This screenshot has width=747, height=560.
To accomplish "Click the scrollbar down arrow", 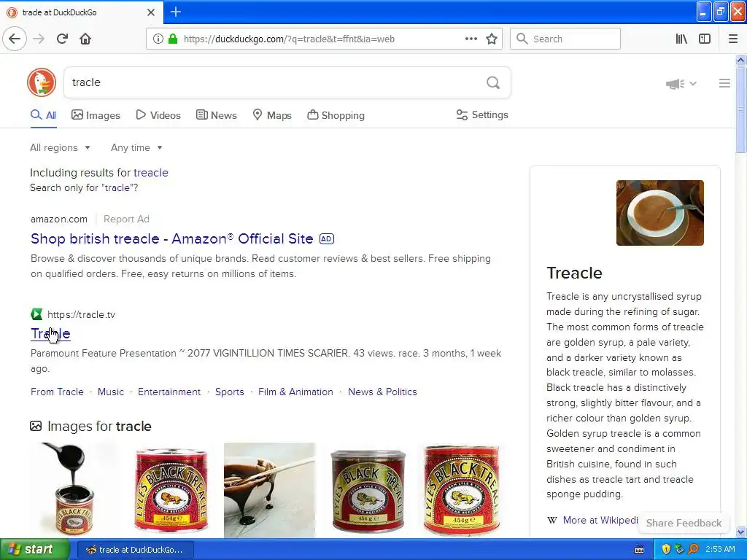I will 740,532.
